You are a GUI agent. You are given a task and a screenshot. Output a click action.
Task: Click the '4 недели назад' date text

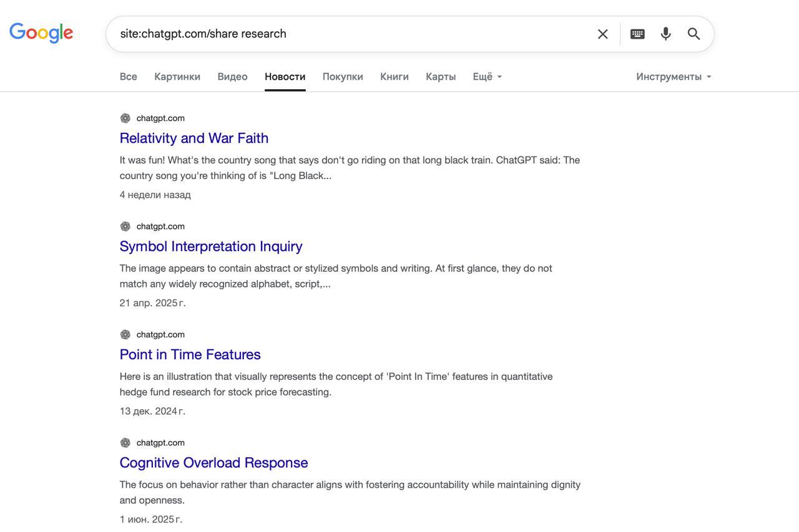155,195
